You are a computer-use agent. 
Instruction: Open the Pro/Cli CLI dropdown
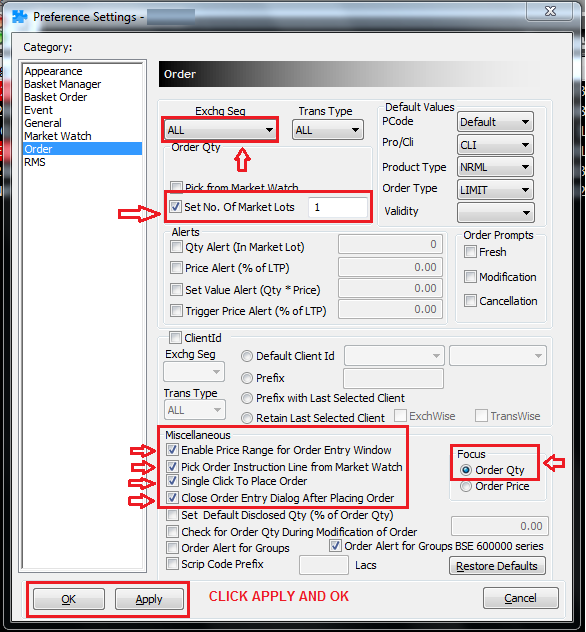click(x=495, y=145)
